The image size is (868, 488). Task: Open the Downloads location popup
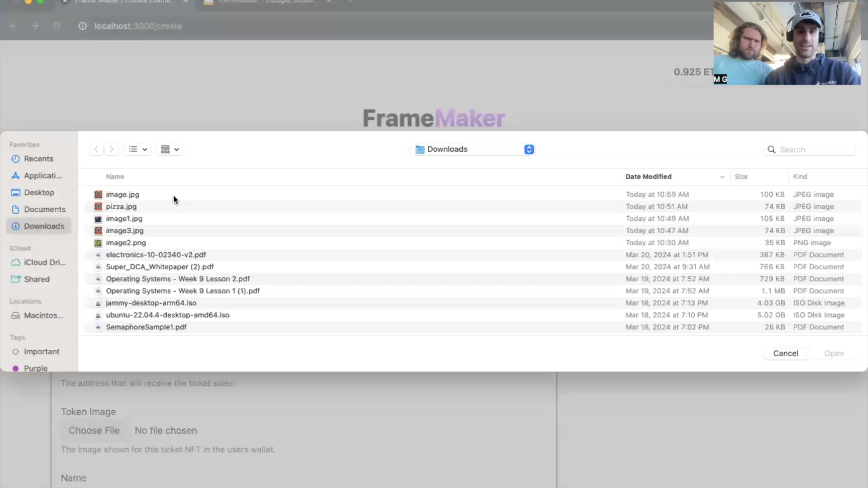475,149
